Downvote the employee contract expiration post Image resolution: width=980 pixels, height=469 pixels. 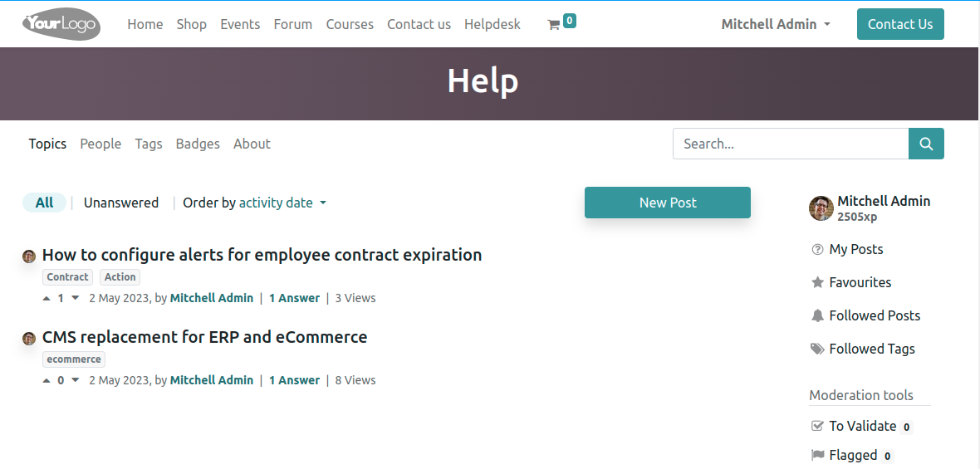coord(76,299)
